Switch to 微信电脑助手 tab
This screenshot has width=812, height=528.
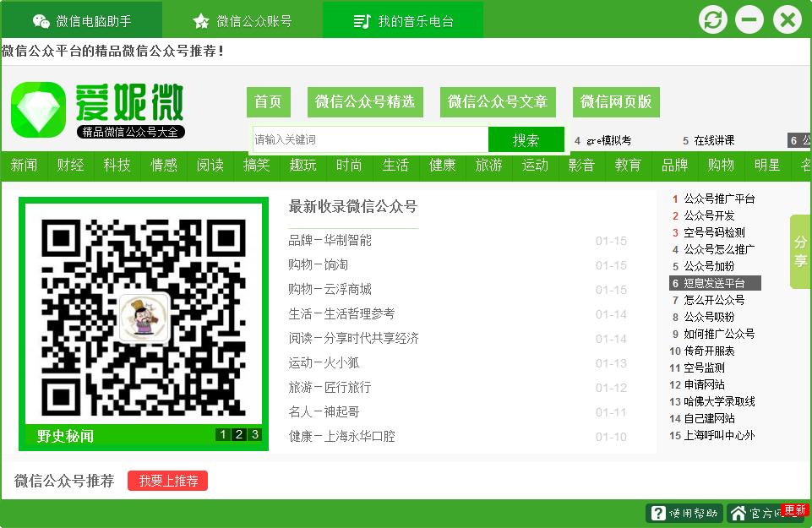coord(81,20)
